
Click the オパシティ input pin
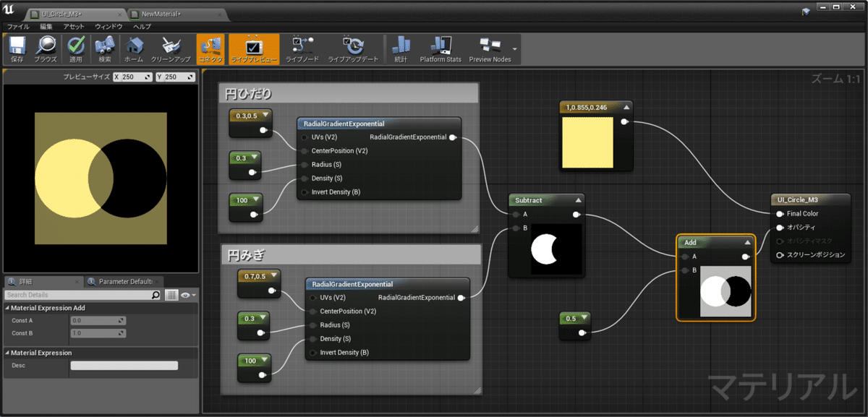tap(780, 228)
